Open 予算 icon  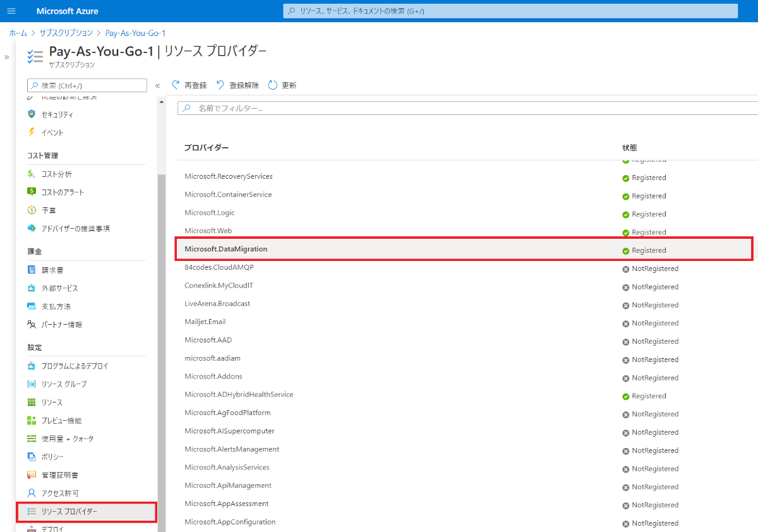pyautogui.click(x=32, y=210)
